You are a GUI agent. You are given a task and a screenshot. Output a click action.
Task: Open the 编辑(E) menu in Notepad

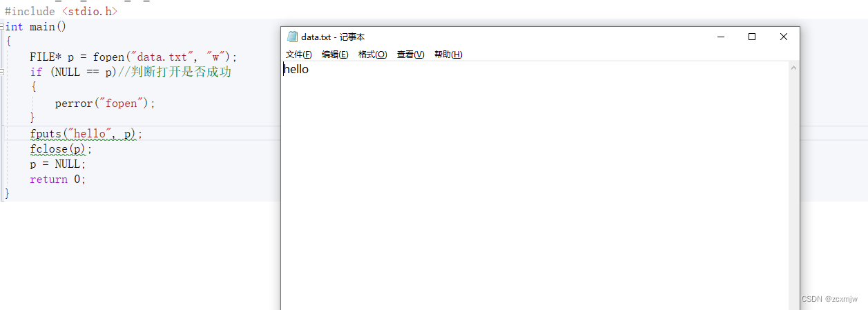(335, 55)
